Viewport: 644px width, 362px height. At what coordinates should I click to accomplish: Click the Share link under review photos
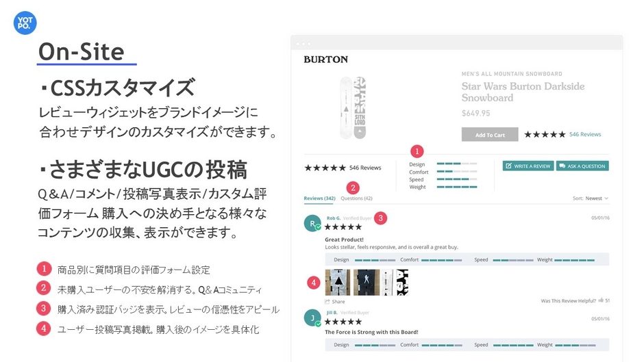coord(335,301)
